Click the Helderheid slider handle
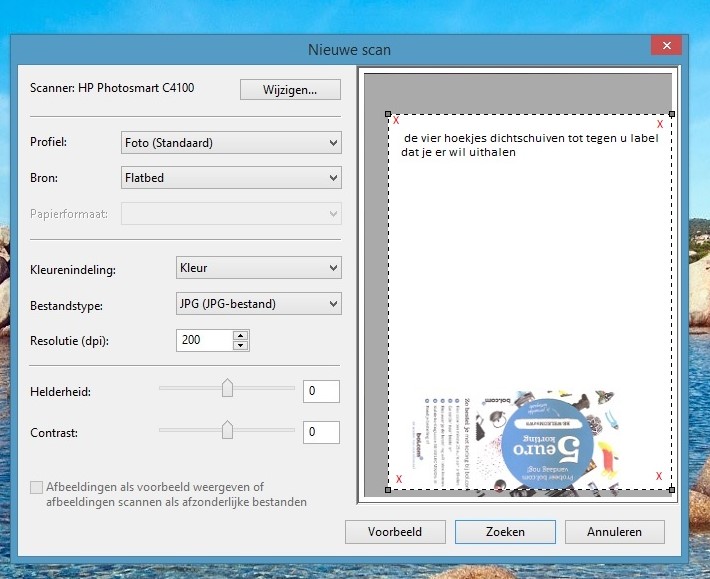710x579 pixels. coord(227,388)
